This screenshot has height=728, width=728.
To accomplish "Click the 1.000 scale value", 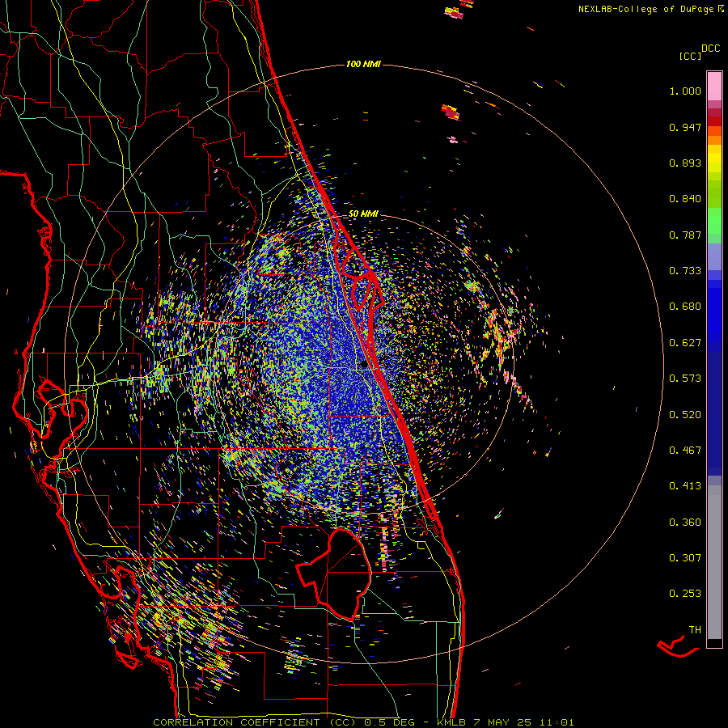I will (x=685, y=91).
